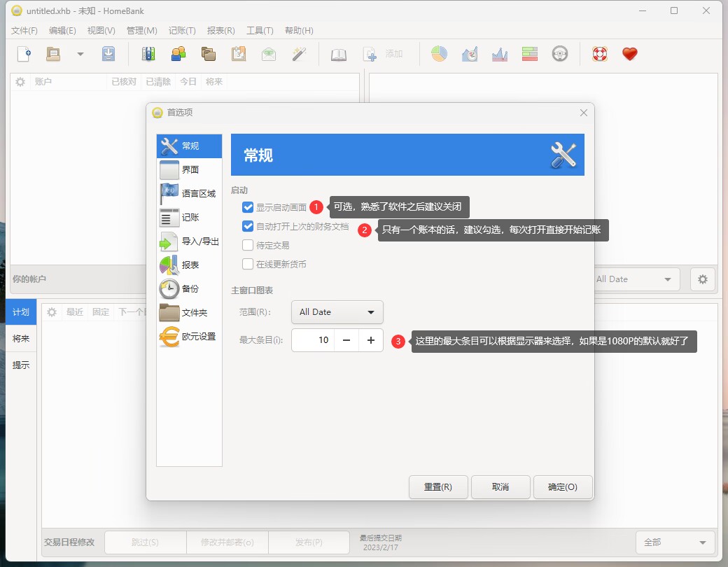The image size is (728, 567).
Task: Open the budget report toolbar icon
Action: click(529, 54)
